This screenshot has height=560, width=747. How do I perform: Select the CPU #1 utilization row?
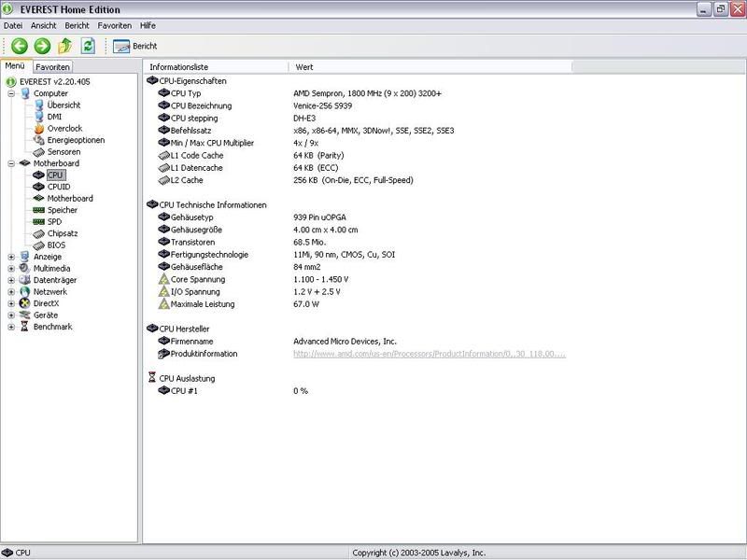[233, 391]
